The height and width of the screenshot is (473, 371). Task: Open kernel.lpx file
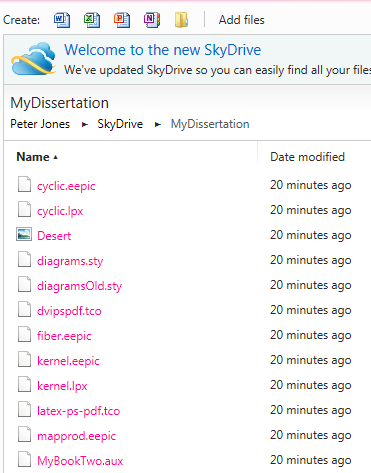(62, 386)
